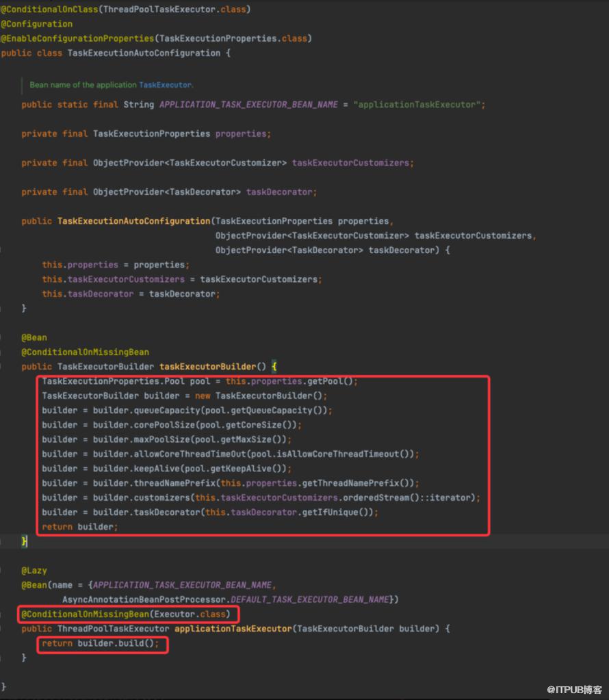Click the highlighted closing brace at caret
Screen dimensions: 609x700
point(24,541)
